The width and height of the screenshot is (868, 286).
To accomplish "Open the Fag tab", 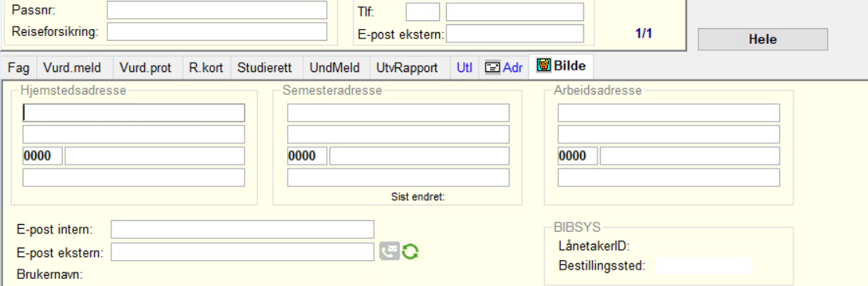I will [19, 67].
